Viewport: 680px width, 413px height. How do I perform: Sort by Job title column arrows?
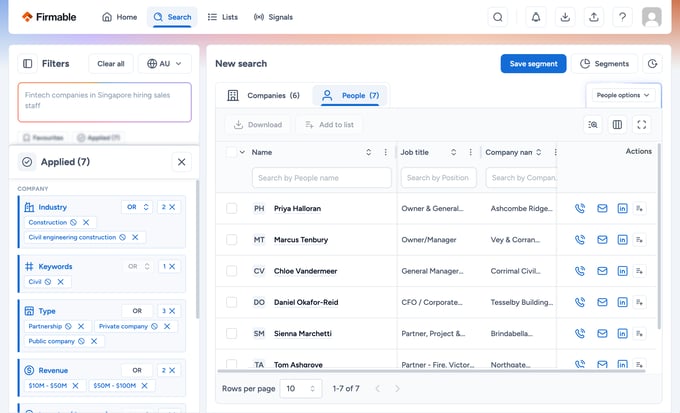[x=453, y=152]
